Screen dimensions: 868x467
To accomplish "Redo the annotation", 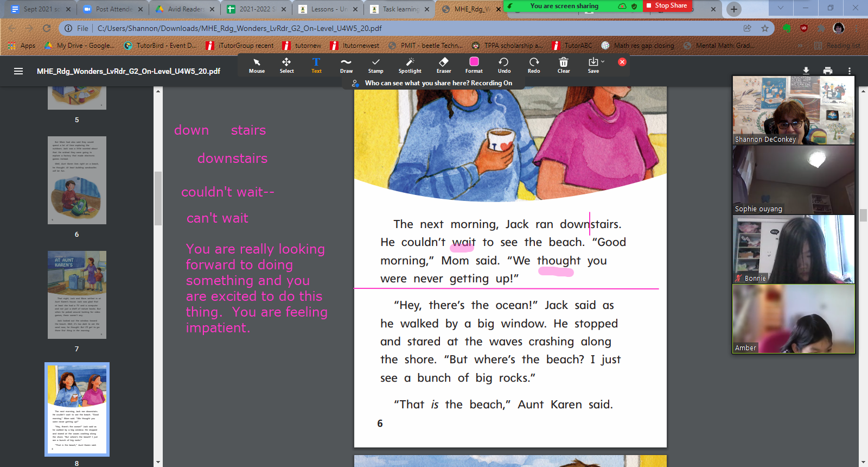I will click(x=534, y=65).
